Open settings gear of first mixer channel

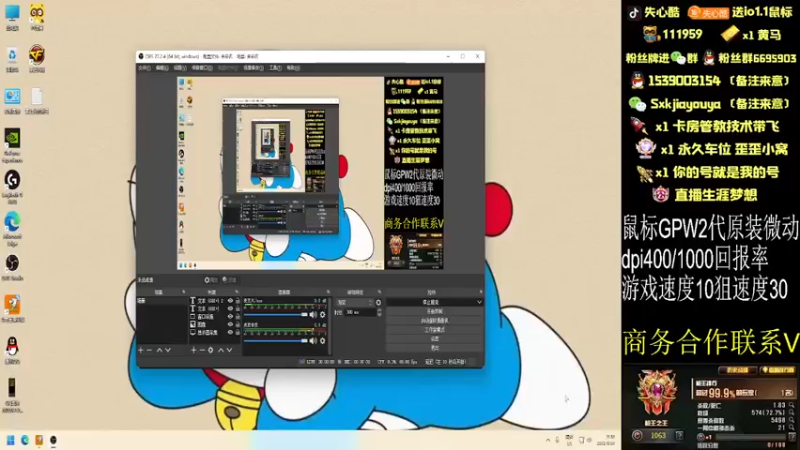click(x=322, y=315)
